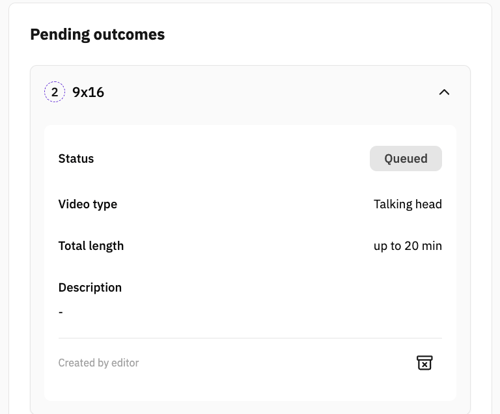500x414 pixels.
Task: Click empty header space between 9x16 and chevron
Action: pos(270,92)
